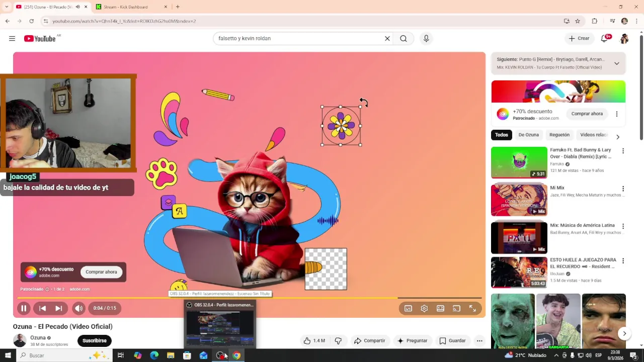The image size is (644, 362).
Task: Dislike the Ozuna video
Action: 338,340
